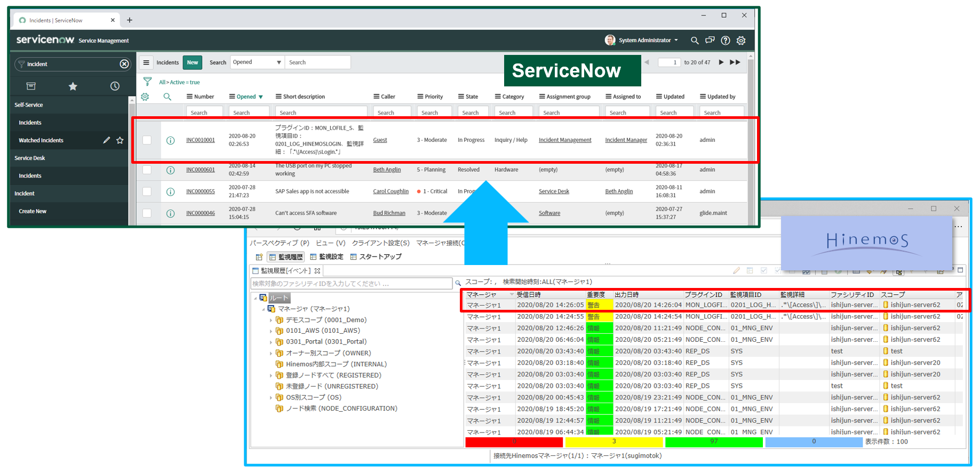Screen dimensions: 980x473
Task: Click the All breadcrumb filter link
Action: point(162,83)
